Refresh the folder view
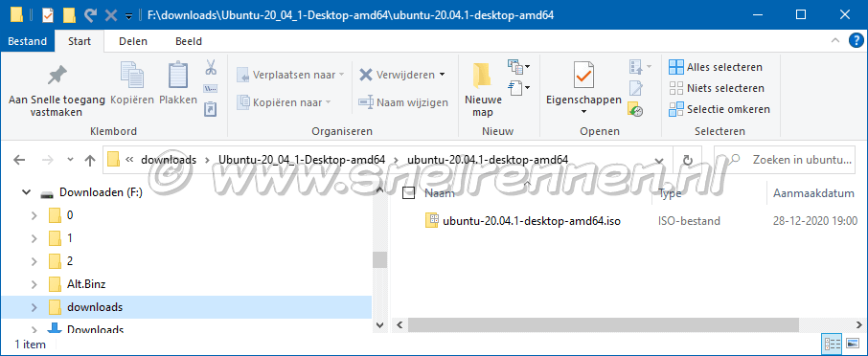868x356 pixels. [688, 161]
